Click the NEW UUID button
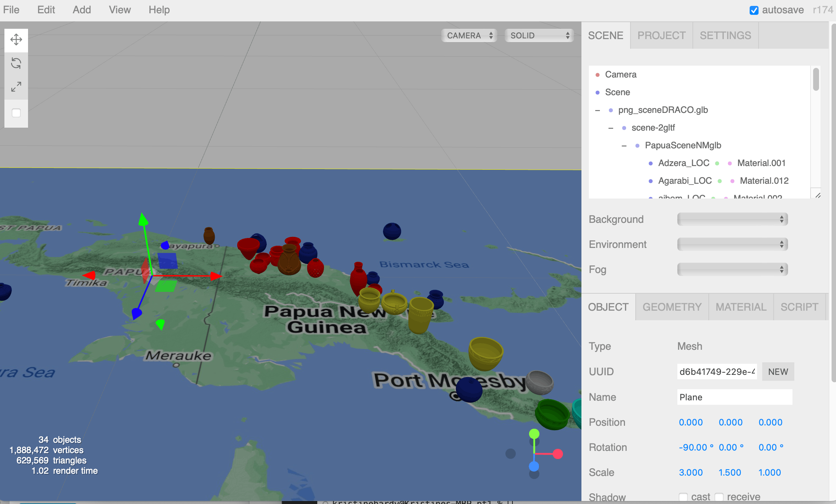This screenshot has height=504, width=836. pyautogui.click(x=778, y=372)
